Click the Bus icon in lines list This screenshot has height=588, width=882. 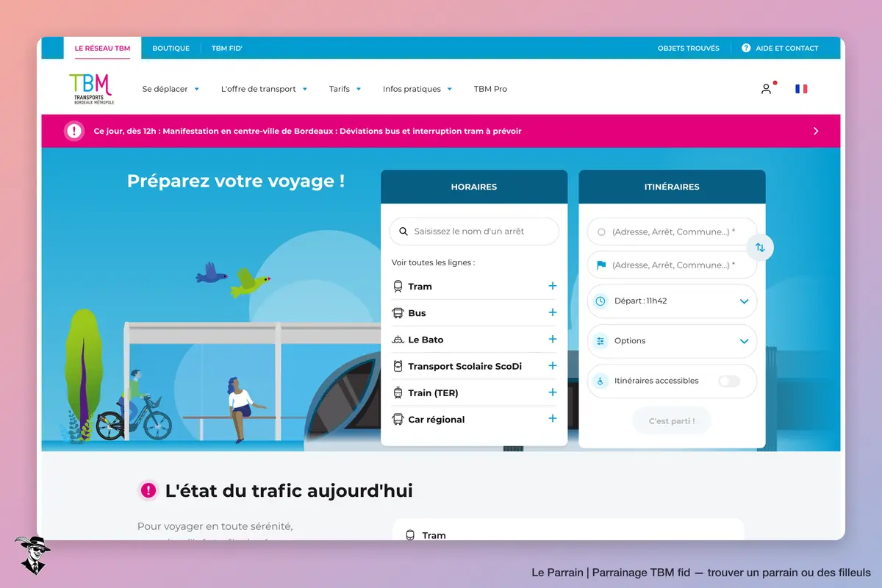(398, 313)
